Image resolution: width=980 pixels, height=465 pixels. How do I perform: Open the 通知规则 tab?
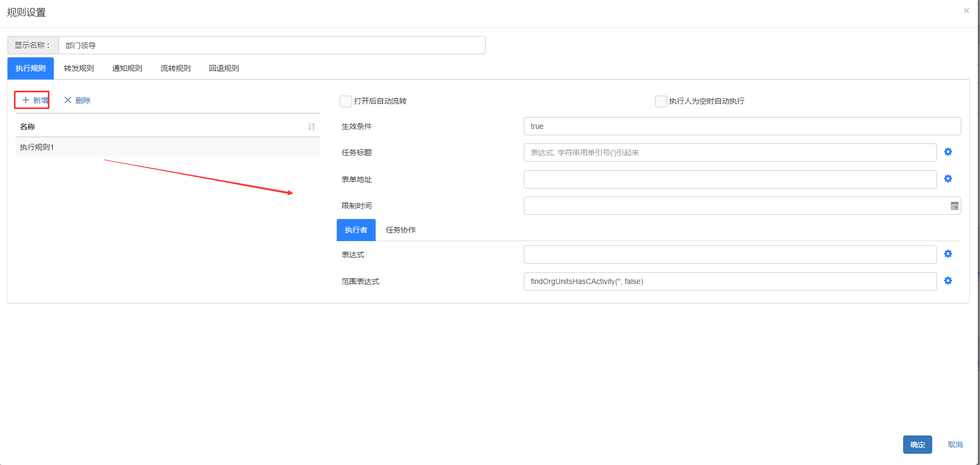click(127, 69)
